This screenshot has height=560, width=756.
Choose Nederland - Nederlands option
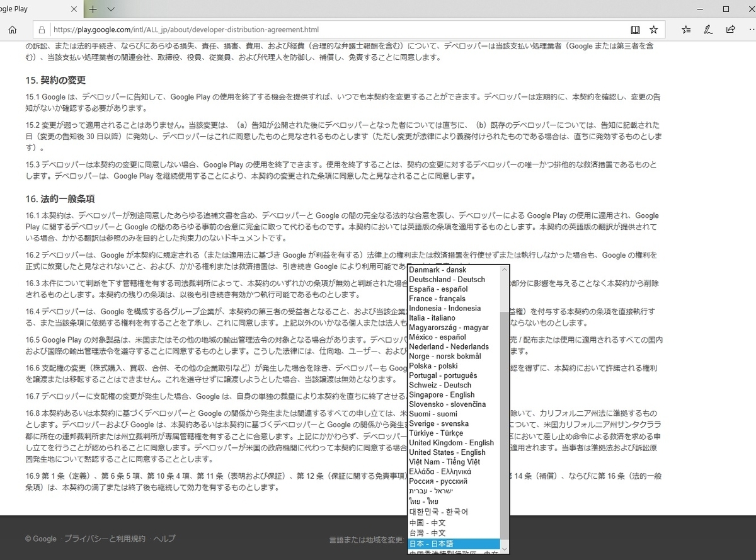[x=454, y=346]
